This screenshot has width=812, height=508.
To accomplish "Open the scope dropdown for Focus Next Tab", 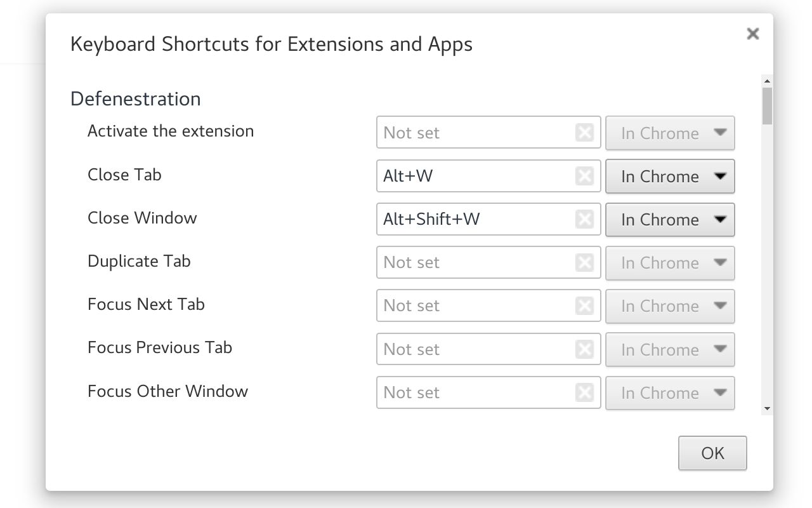I will [670, 305].
